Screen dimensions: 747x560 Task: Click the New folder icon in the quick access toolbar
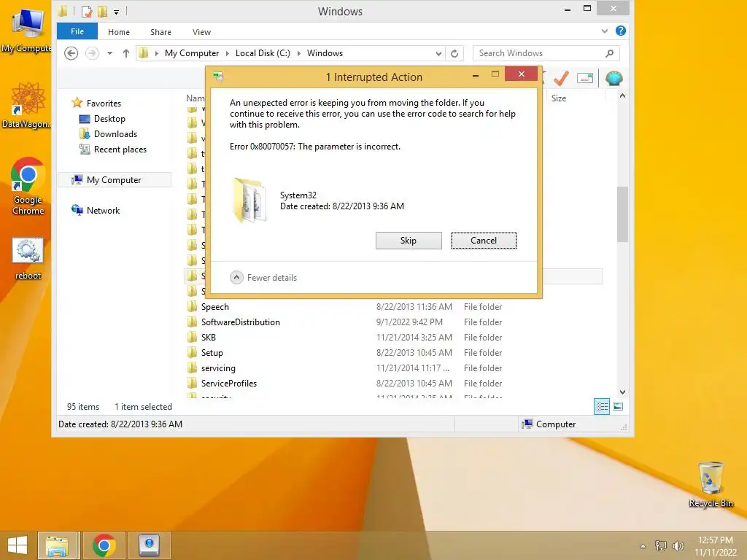[x=102, y=12]
